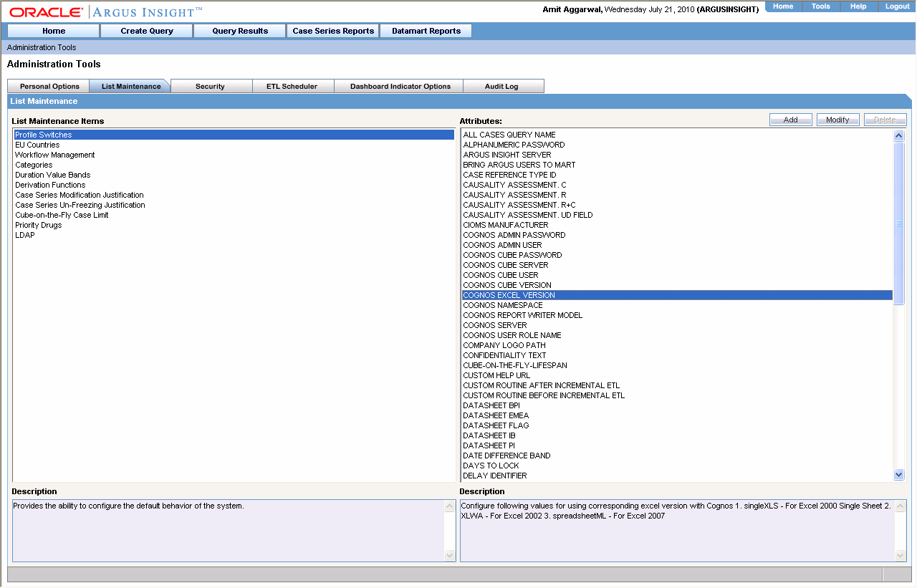Screen dimensions: 917x588
Task: Click the Logout link
Action: tap(897, 6)
